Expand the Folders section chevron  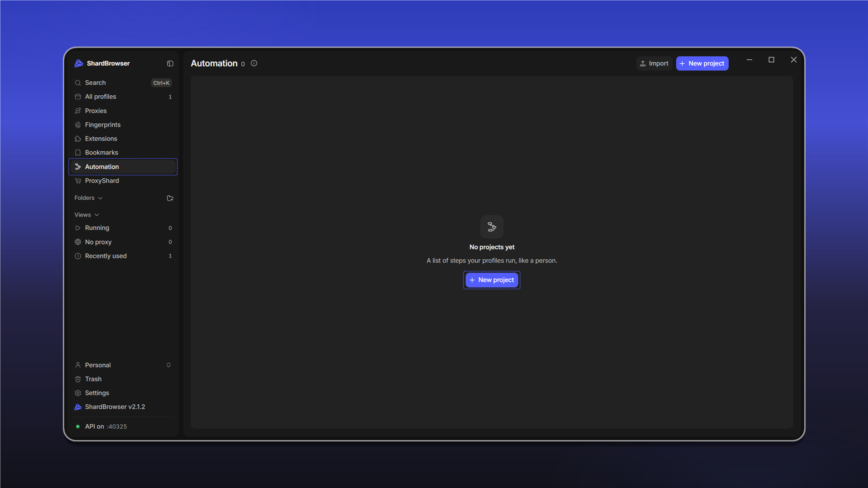[100, 198]
